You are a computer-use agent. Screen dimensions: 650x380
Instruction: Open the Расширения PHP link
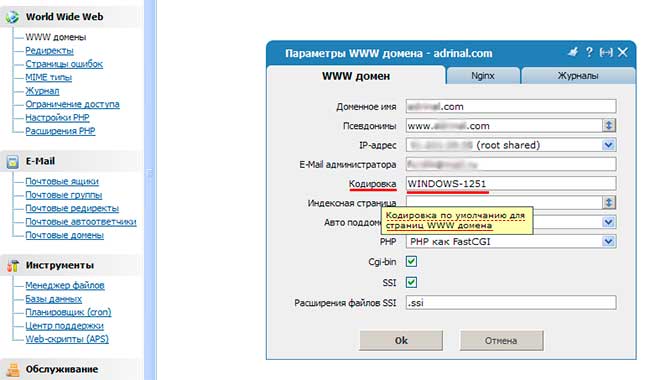click(60, 131)
